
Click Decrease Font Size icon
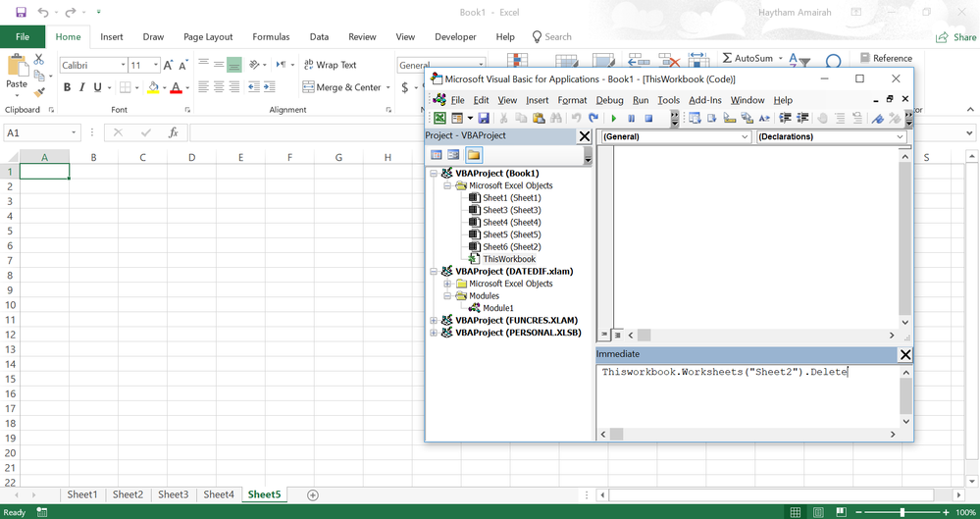(183, 65)
